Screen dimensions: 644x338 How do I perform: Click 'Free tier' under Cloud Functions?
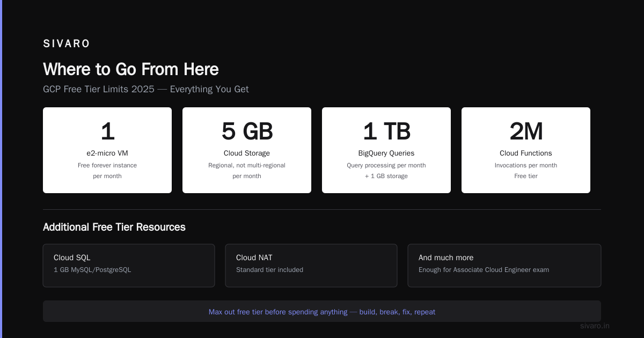pyautogui.click(x=526, y=176)
